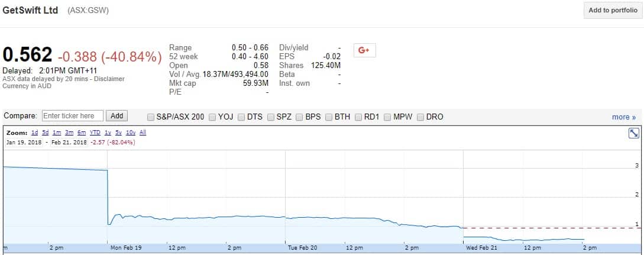Set chart zoom to 1d
The image size is (644, 255).
coord(35,133)
